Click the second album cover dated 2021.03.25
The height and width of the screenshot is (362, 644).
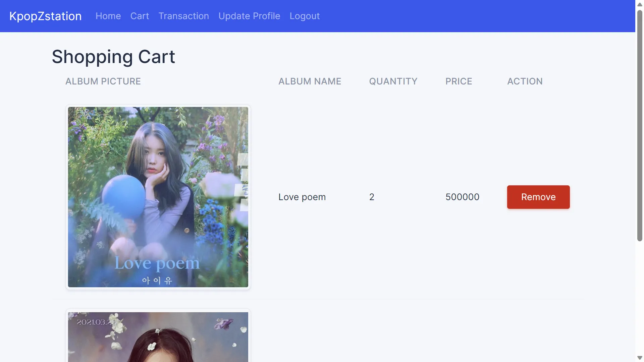[158, 337]
